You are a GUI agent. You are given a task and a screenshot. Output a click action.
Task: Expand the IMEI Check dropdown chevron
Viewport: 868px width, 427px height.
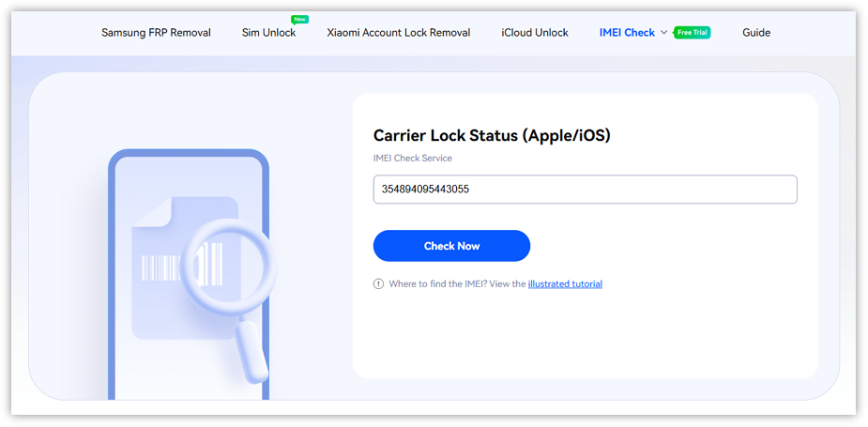coord(664,33)
